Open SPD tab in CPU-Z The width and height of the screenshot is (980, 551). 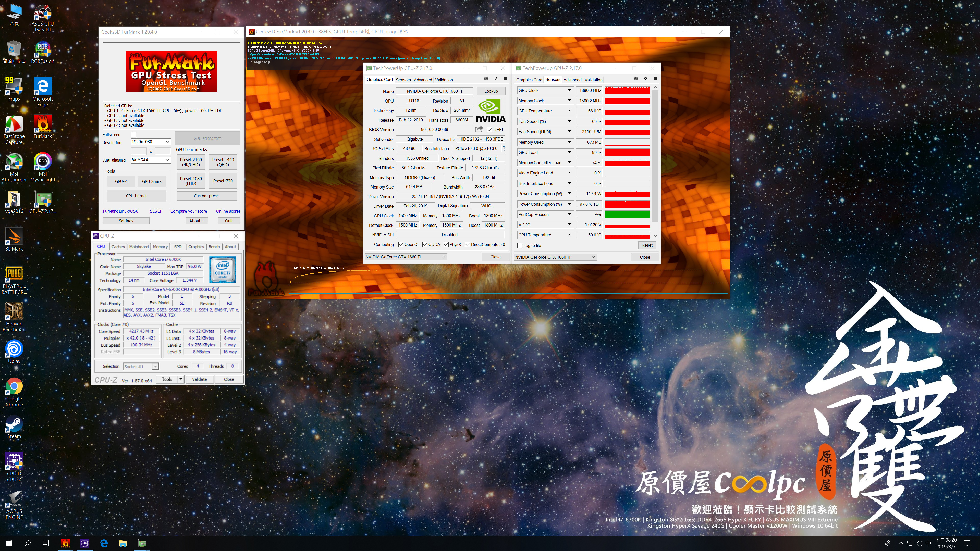178,247
